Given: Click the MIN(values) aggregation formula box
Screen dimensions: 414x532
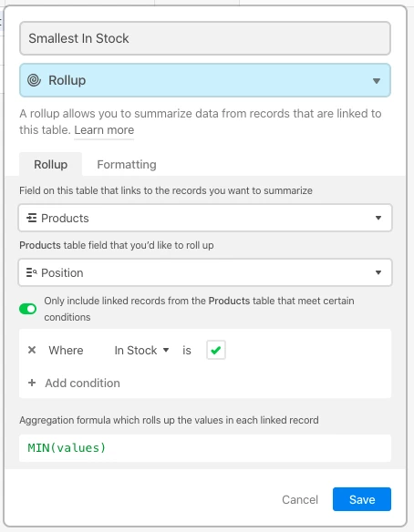Looking at the screenshot, I should pyautogui.click(x=205, y=448).
